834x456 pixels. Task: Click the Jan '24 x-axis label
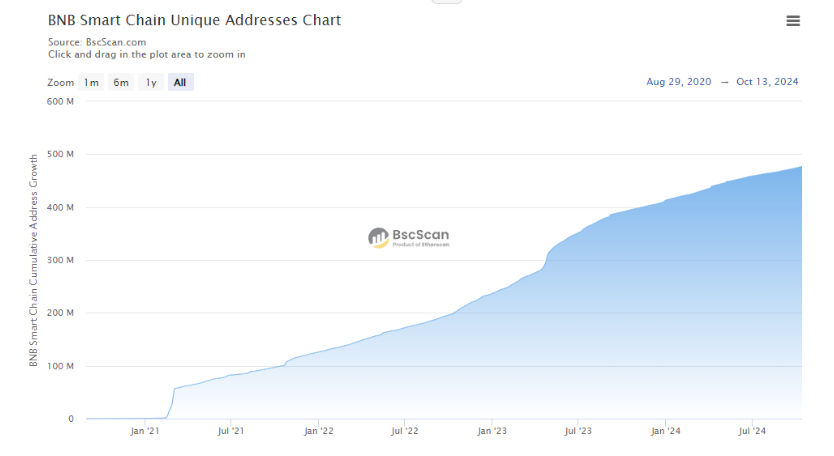(665, 431)
